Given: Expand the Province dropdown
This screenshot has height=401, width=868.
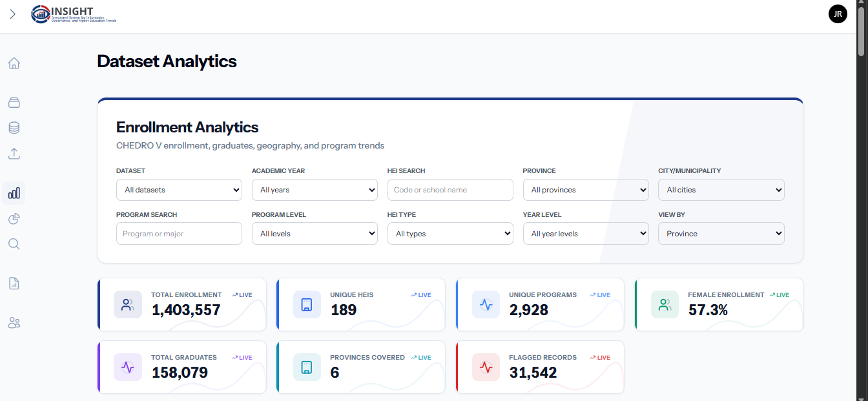Looking at the screenshot, I should tap(586, 190).
